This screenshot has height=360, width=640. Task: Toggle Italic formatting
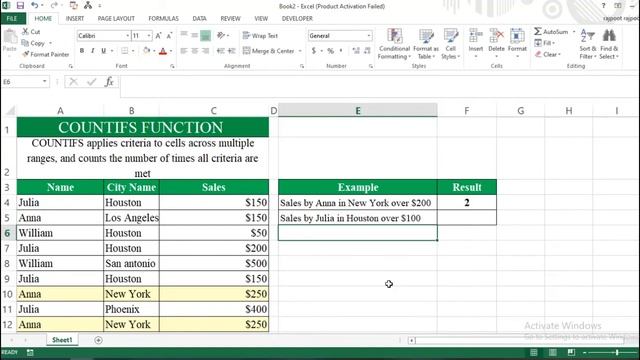93,51
